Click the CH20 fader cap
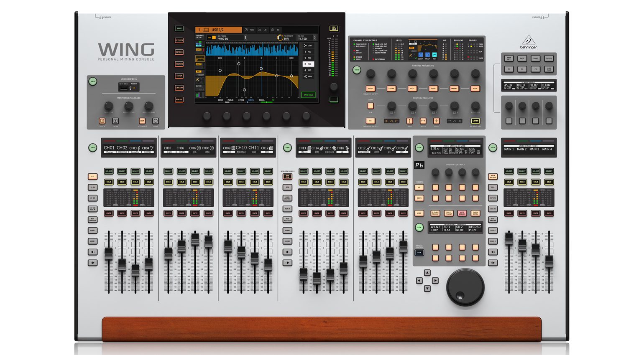Viewport: 644px width, 355px height. pyautogui.click(x=403, y=246)
